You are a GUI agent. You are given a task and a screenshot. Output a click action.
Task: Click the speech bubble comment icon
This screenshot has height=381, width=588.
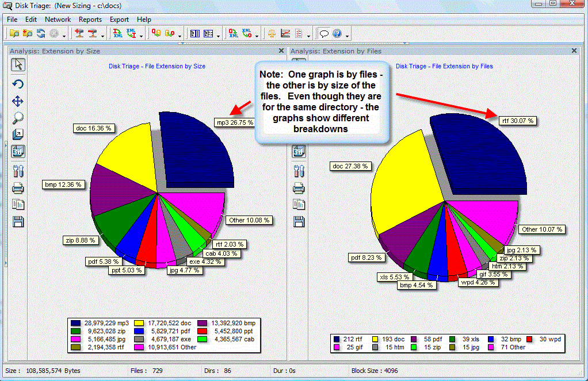[323, 33]
